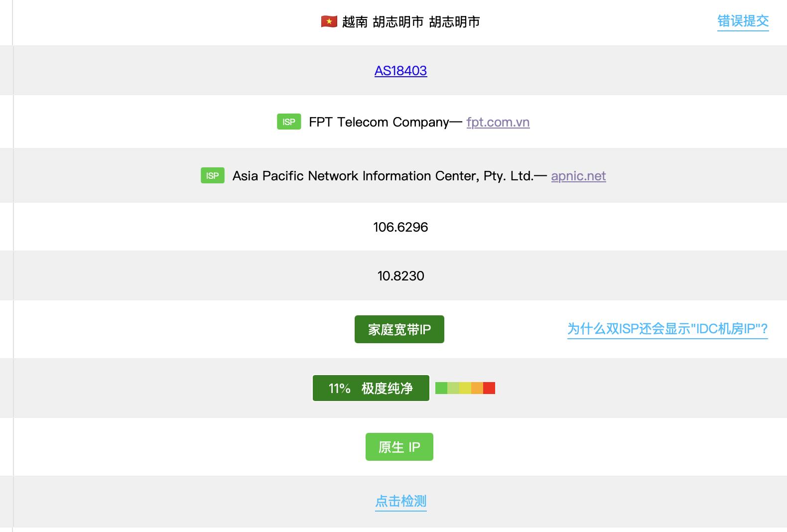Click the Vietnam flag icon

coord(329,21)
